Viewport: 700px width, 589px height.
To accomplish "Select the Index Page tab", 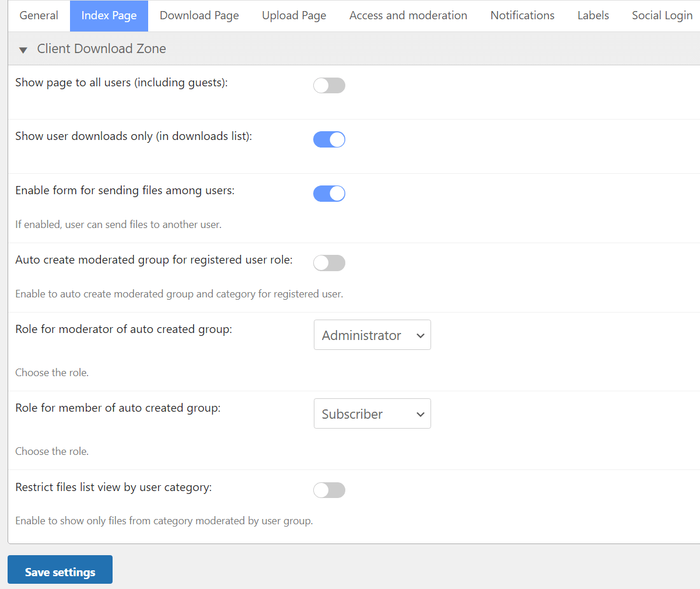I will pos(109,16).
